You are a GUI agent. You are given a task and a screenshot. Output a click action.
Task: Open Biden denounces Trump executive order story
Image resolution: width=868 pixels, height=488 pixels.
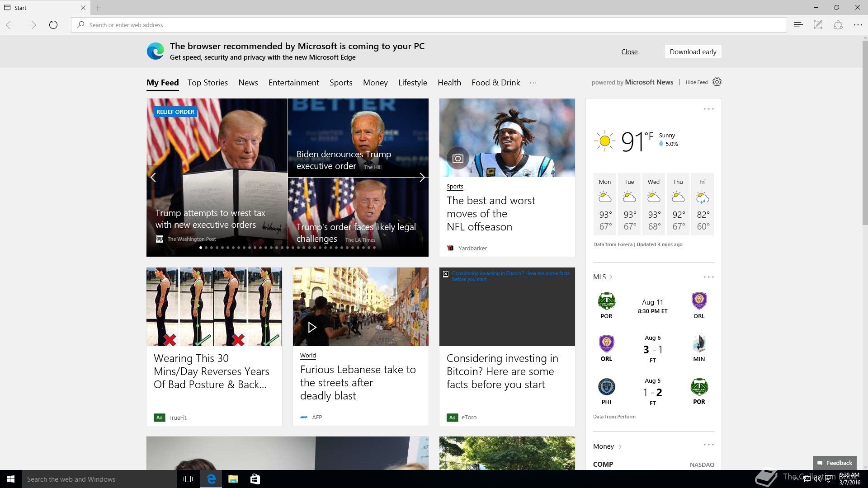pos(344,160)
